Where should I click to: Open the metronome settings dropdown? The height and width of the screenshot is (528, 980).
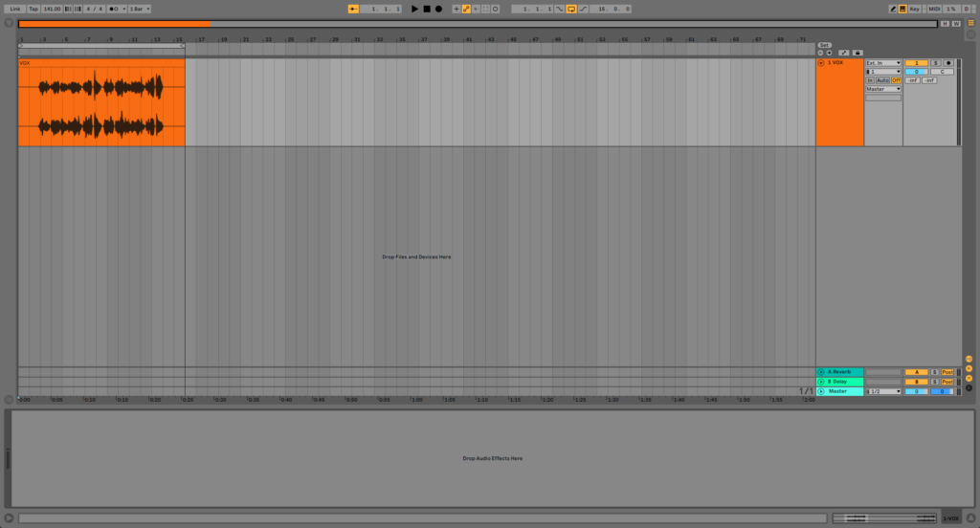pyautogui.click(x=123, y=9)
